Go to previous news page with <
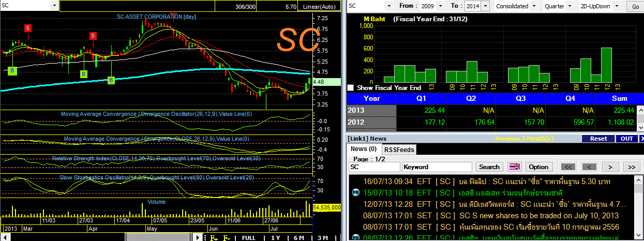Viewport: 644px width, 241px height. tap(589, 167)
